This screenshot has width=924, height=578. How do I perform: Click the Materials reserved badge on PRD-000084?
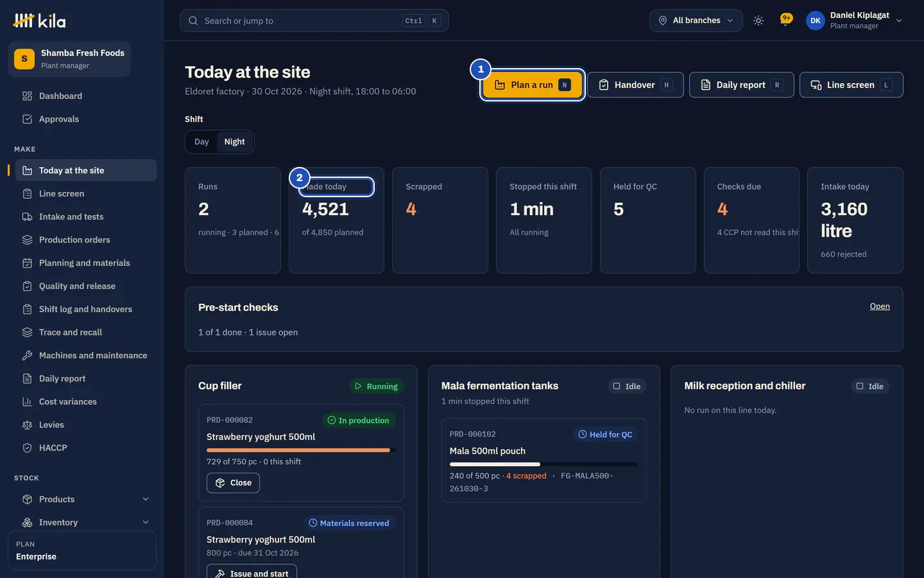[x=349, y=523]
